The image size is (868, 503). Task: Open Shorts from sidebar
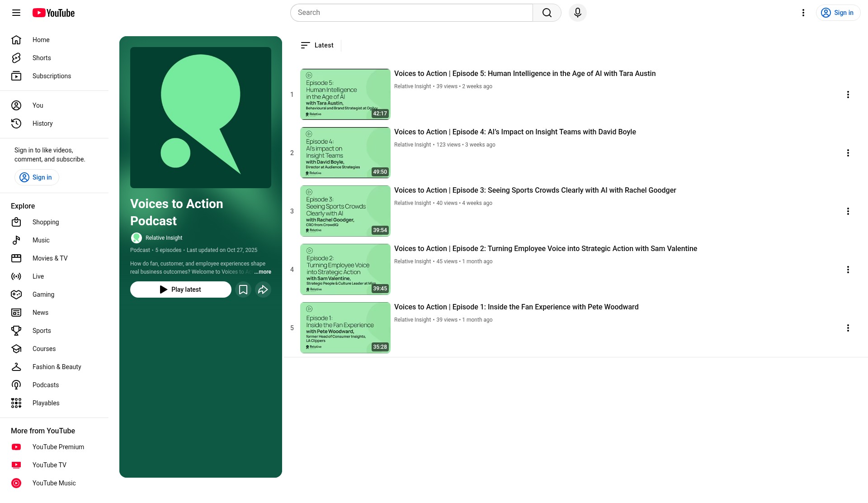tap(54, 58)
